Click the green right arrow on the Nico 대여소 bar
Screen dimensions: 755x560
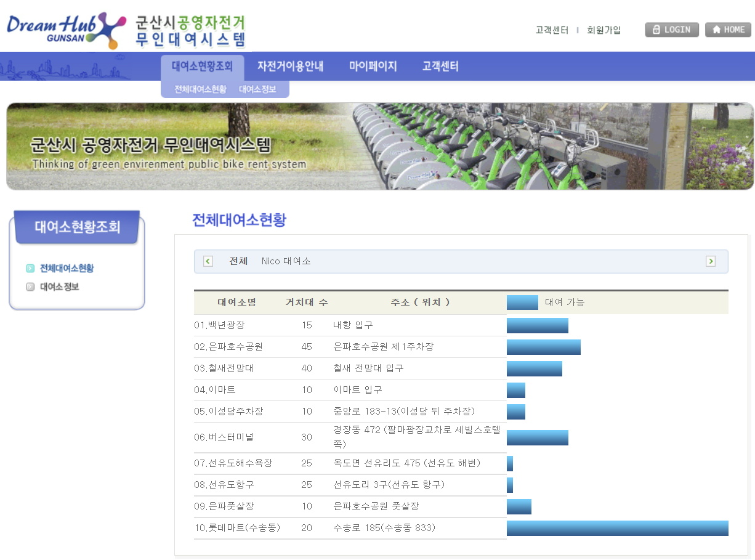711,261
